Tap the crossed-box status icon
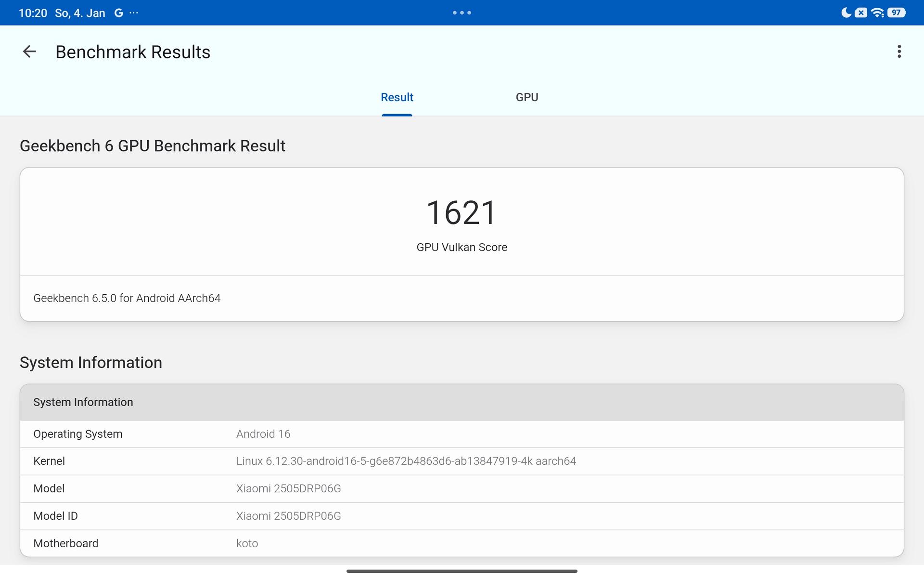This screenshot has width=924, height=578. pos(861,13)
